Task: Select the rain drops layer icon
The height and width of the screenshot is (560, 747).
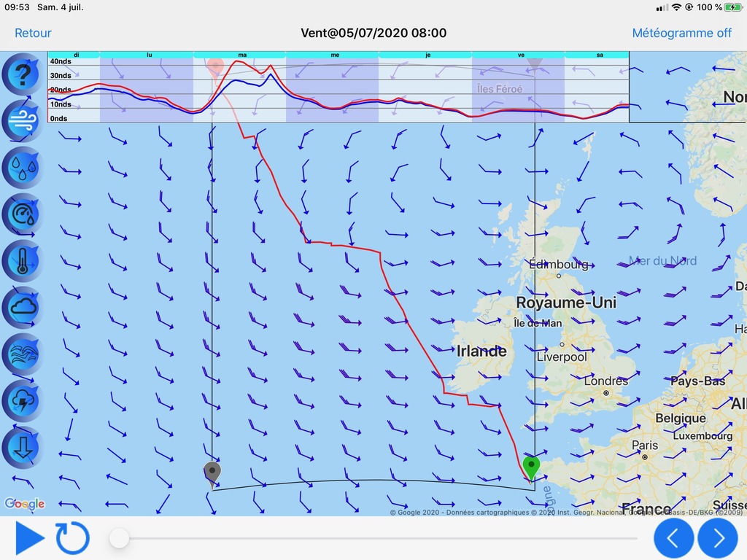Action: (22, 168)
